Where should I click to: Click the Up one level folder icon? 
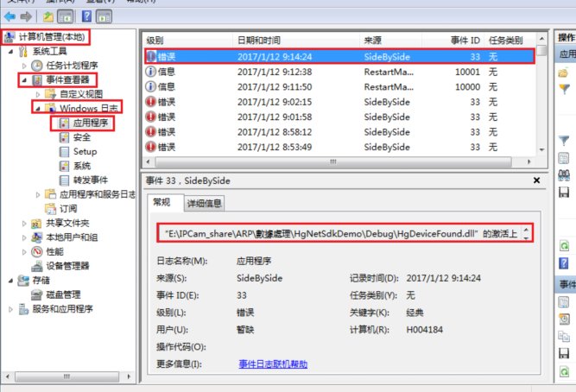pos(48,16)
